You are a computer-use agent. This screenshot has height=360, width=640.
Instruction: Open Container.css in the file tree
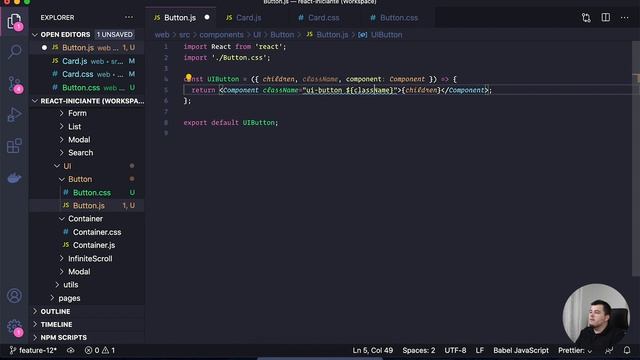(x=97, y=232)
